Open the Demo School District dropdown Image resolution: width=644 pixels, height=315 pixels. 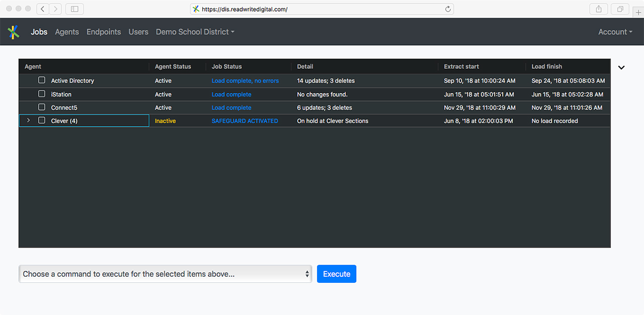pos(195,32)
